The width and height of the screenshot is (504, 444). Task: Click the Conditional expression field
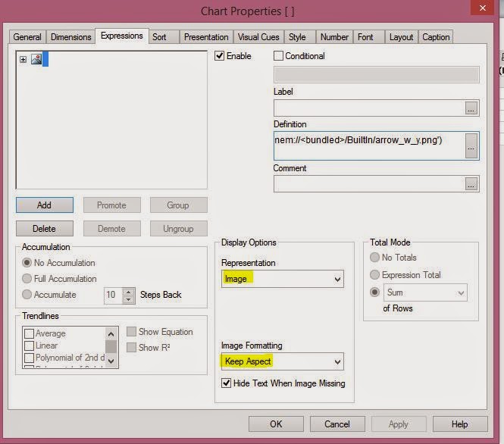coord(377,74)
